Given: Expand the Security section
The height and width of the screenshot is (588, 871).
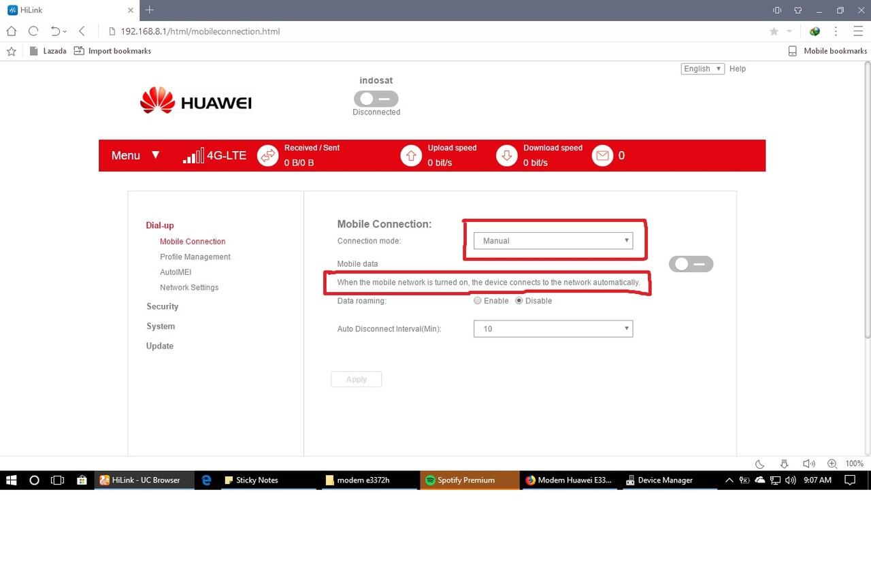Looking at the screenshot, I should (x=163, y=306).
